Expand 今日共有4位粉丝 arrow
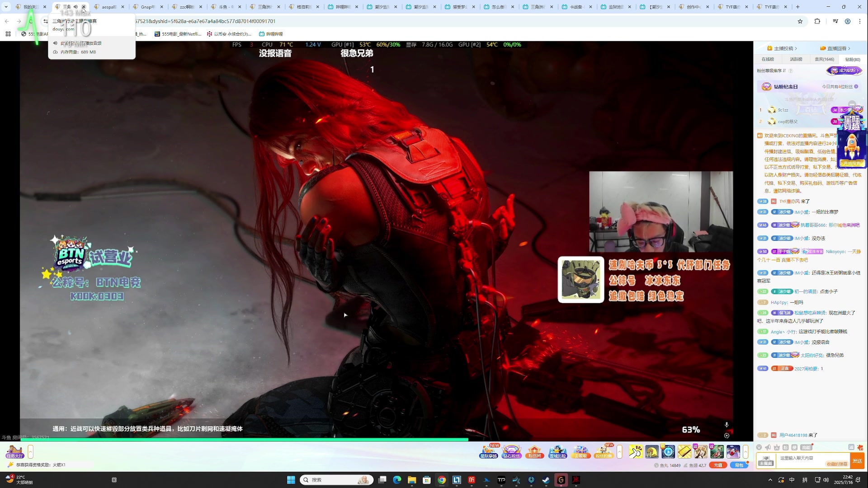The width and height of the screenshot is (868, 488). [856, 86]
